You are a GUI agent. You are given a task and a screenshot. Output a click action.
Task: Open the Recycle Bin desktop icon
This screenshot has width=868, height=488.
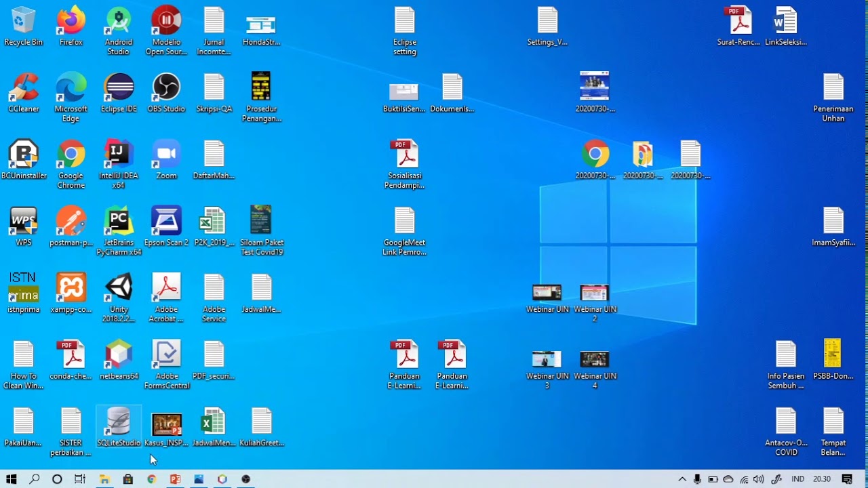[23, 26]
